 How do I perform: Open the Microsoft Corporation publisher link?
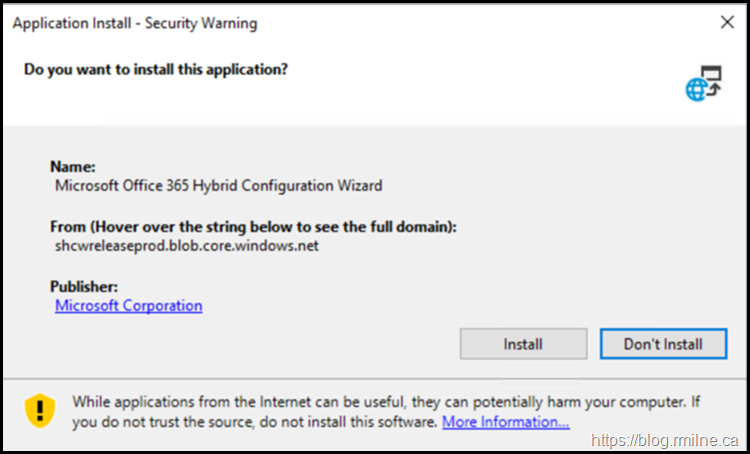click(x=129, y=306)
